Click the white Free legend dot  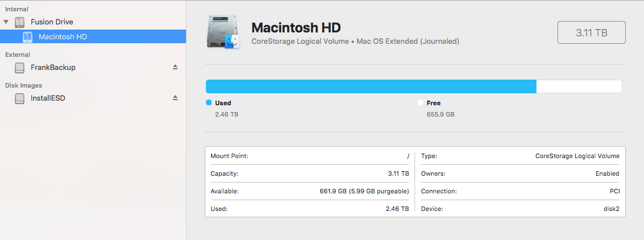pos(420,103)
